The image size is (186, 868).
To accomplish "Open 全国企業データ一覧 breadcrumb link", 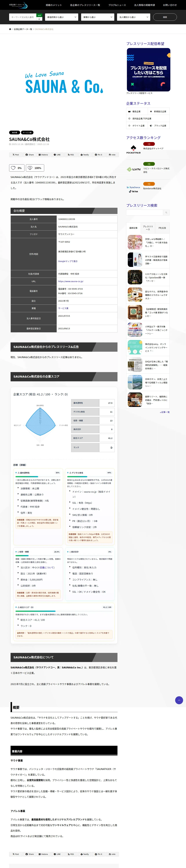I will (23, 29).
